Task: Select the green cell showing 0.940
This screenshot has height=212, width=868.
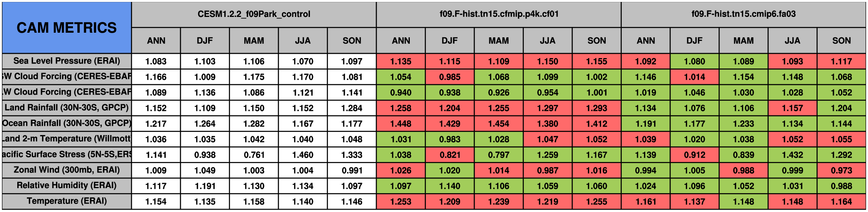Action: click(401, 92)
